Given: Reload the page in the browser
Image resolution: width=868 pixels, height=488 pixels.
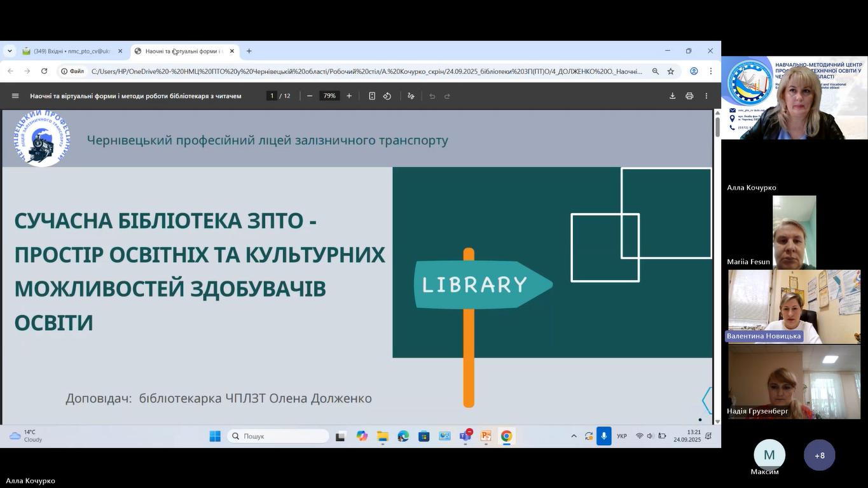Looking at the screenshot, I should (44, 71).
